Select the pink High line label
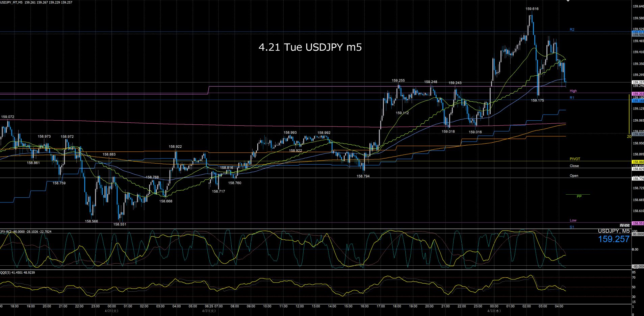This screenshot has width=644, height=316. pyautogui.click(x=573, y=91)
